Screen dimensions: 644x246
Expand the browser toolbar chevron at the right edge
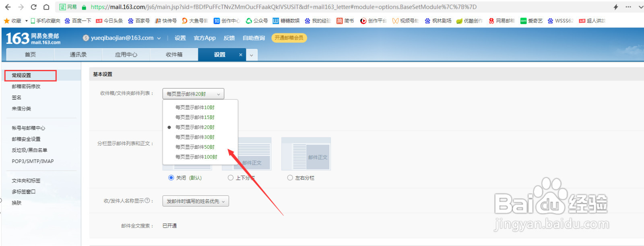(641, 7)
